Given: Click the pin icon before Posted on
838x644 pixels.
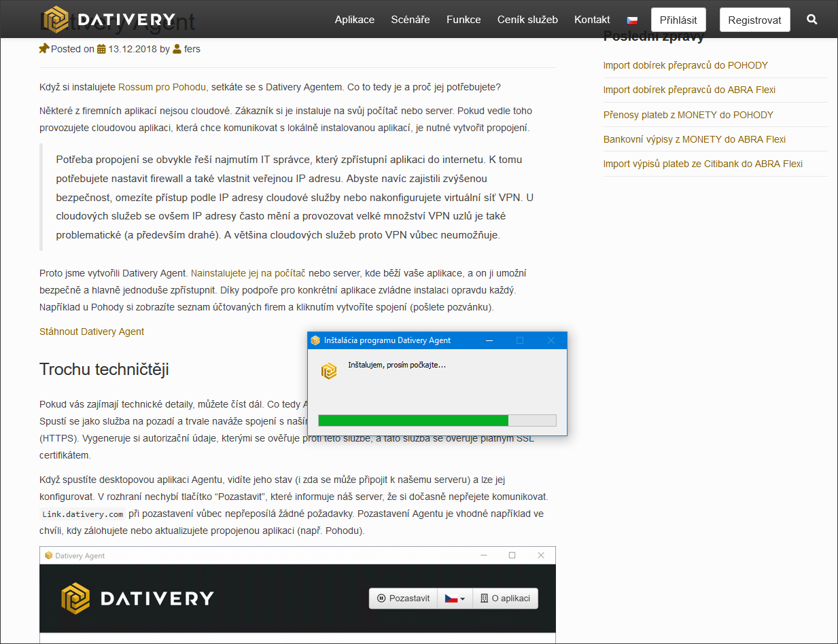Looking at the screenshot, I should 44,49.
